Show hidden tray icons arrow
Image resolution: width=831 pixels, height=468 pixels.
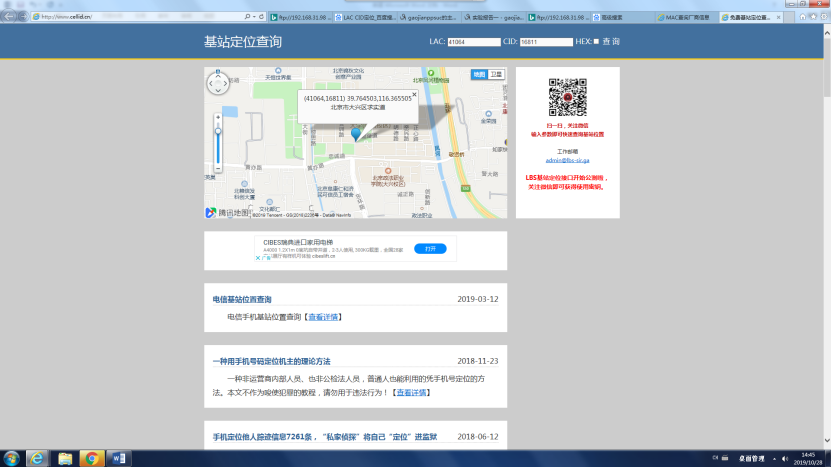774,459
